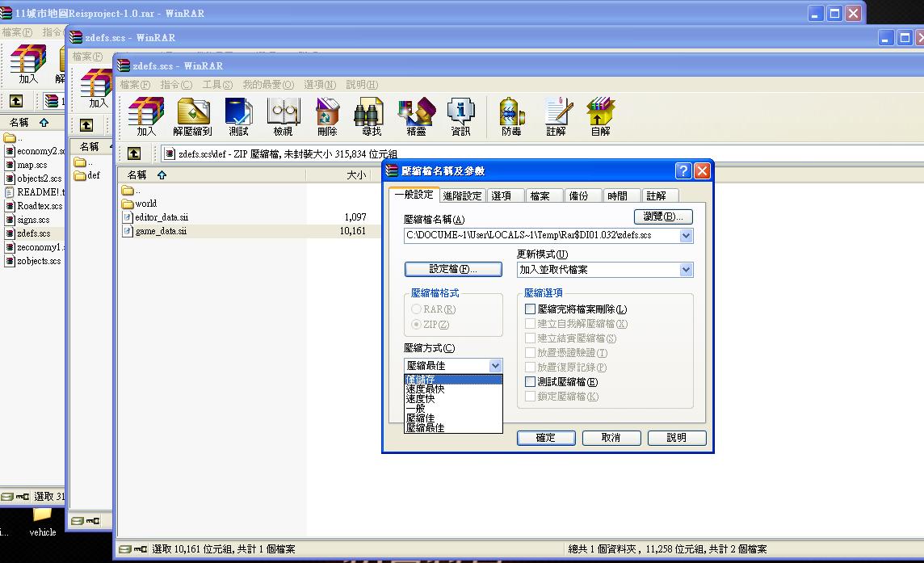Choose 僅儲存 (Store) compression option

click(x=453, y=380)
